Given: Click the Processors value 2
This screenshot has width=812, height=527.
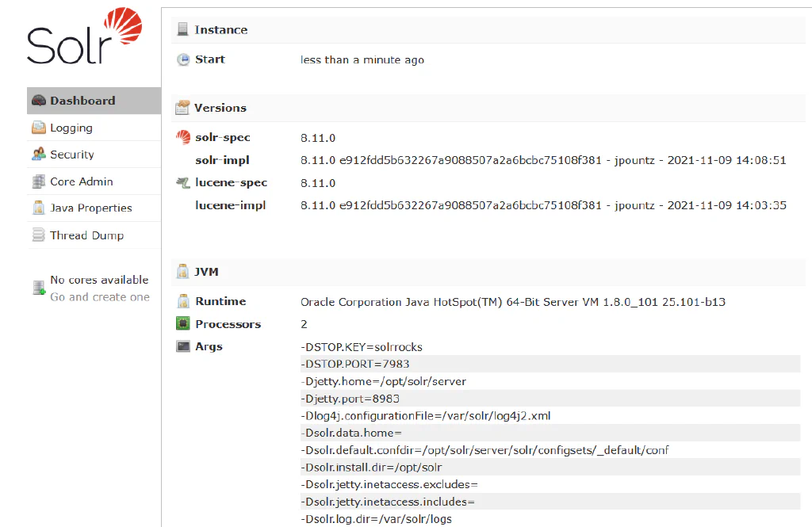Looking at the screenshot, I should [304, 324].
